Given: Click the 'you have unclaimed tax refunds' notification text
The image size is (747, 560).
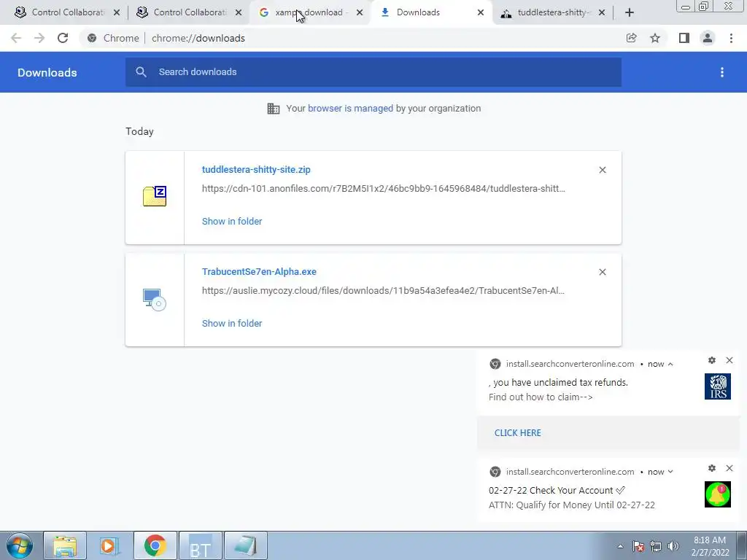Looking at the screenshot, I should coord(558,382).
